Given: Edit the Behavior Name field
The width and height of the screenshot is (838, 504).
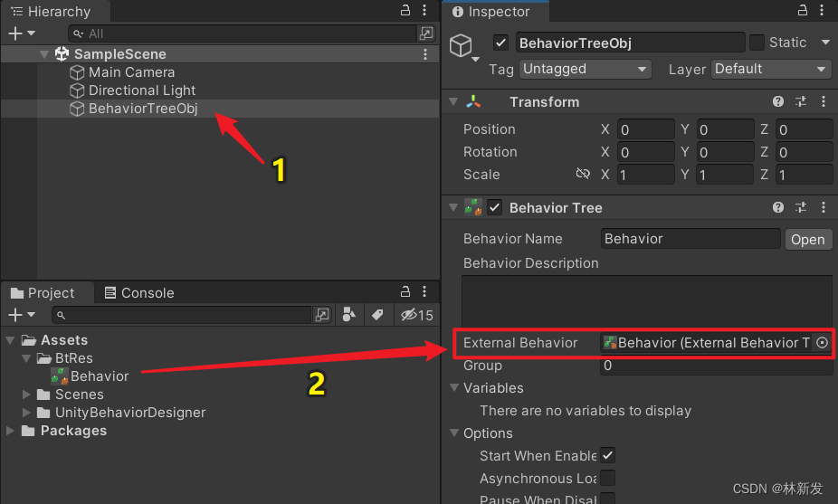Looking at the screenshot, I should 690,239.
